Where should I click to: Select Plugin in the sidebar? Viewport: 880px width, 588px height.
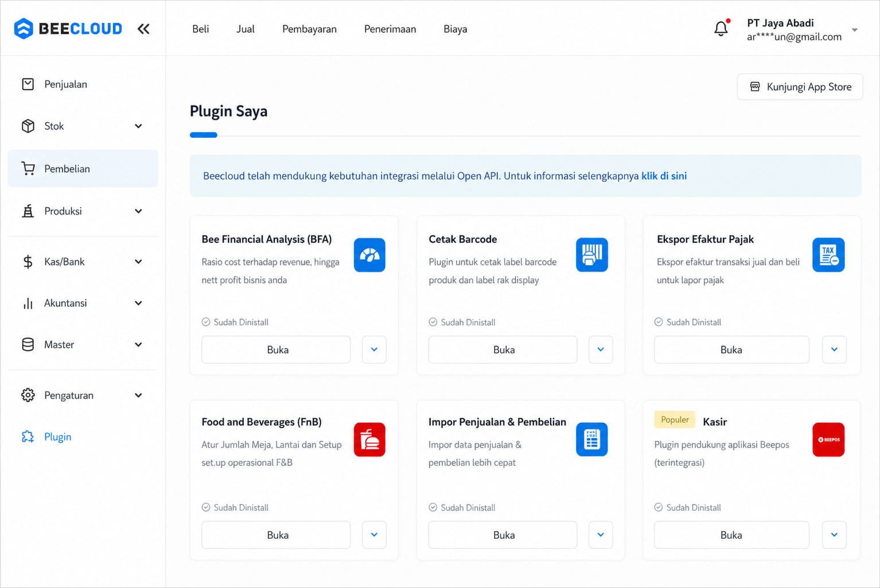coord(57,437)
